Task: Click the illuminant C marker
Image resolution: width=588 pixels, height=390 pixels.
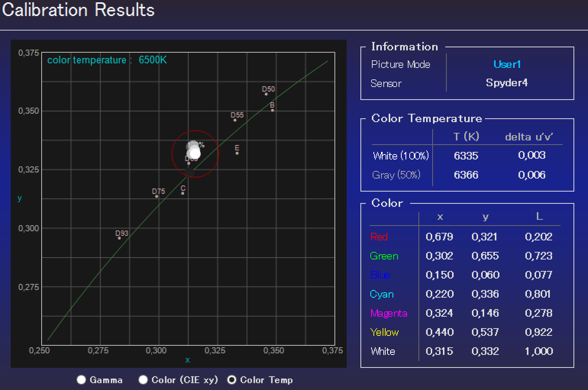Action: coord(183,193)
